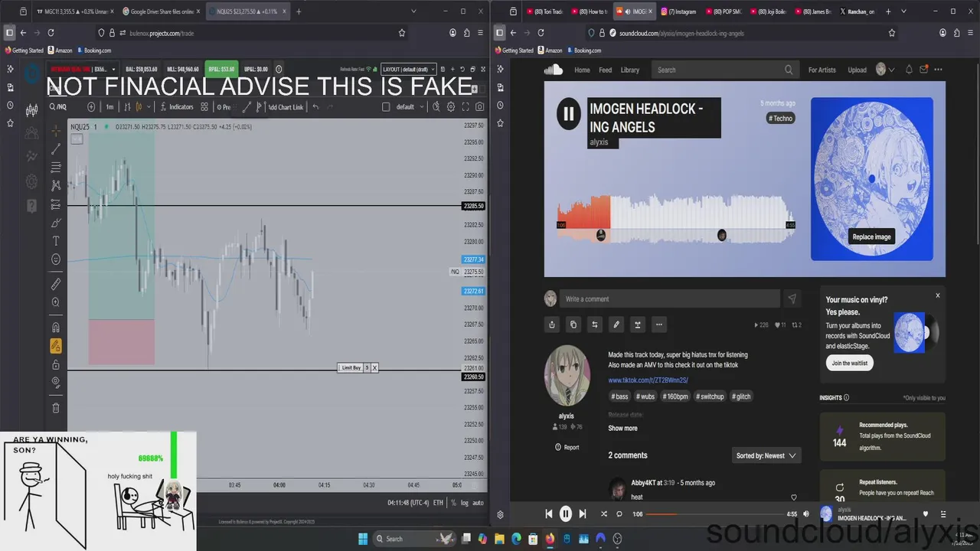980x551 pixels.
Task: Take a chart snapshot with camera icon
Action: tap(479, 106)
